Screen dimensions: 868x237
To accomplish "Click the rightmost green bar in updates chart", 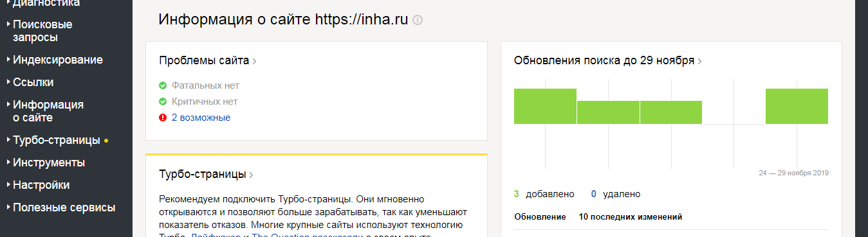I will pos(797,106).
